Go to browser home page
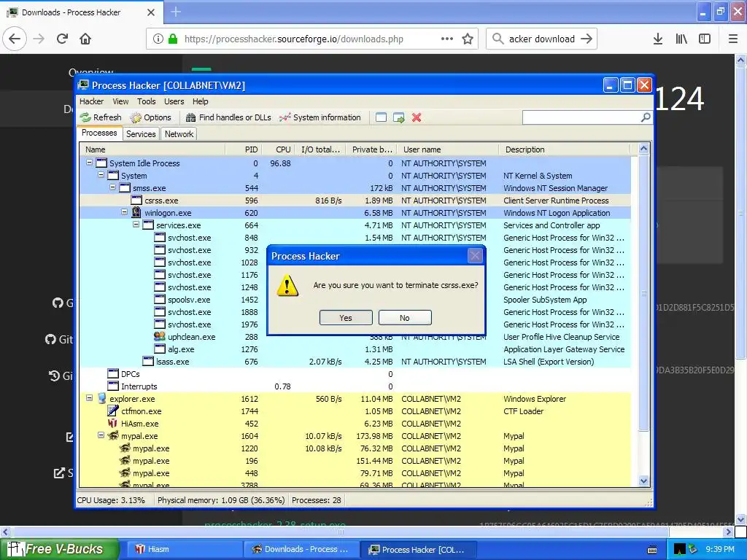The height and width of the screenshot is (560, 747). 85,39
